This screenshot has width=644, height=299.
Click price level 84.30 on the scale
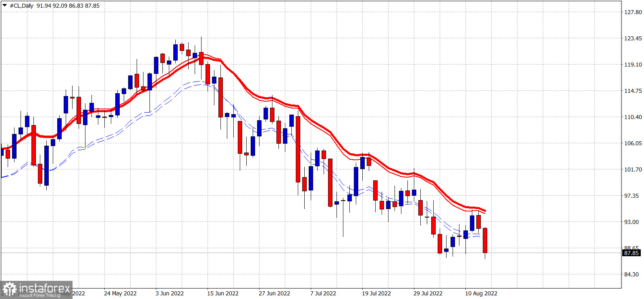631,274
